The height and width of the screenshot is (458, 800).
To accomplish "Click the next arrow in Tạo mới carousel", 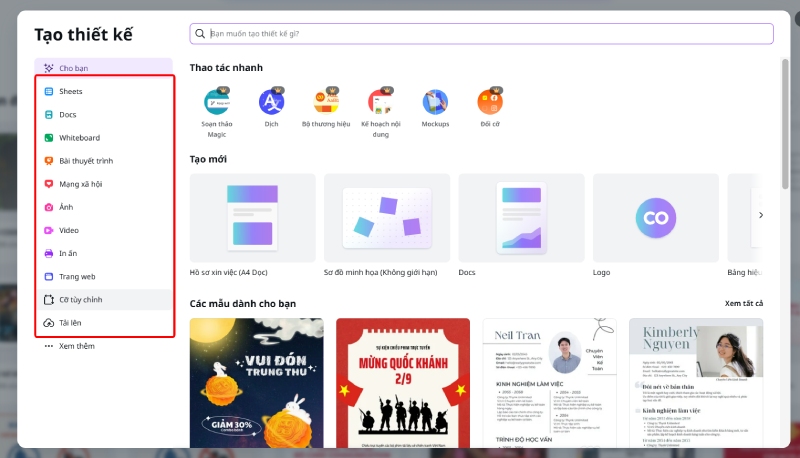I will click(761, 215).
